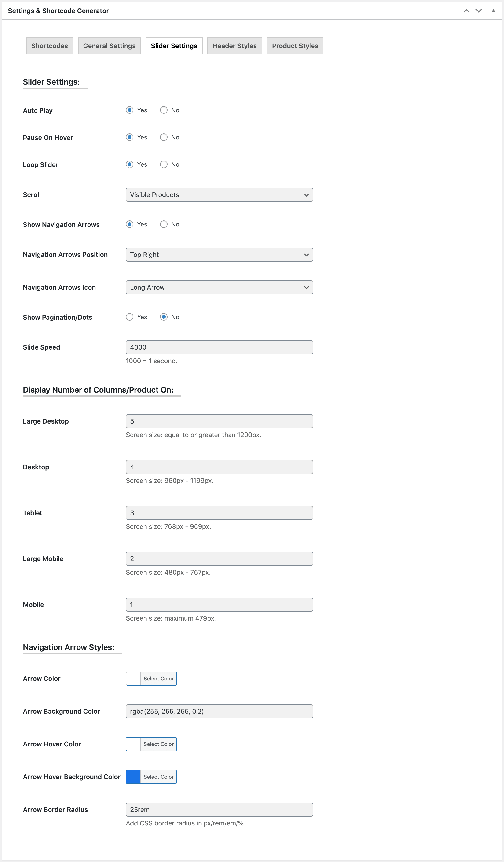Click the Slide Speed field with 4000

pos(219,347)
